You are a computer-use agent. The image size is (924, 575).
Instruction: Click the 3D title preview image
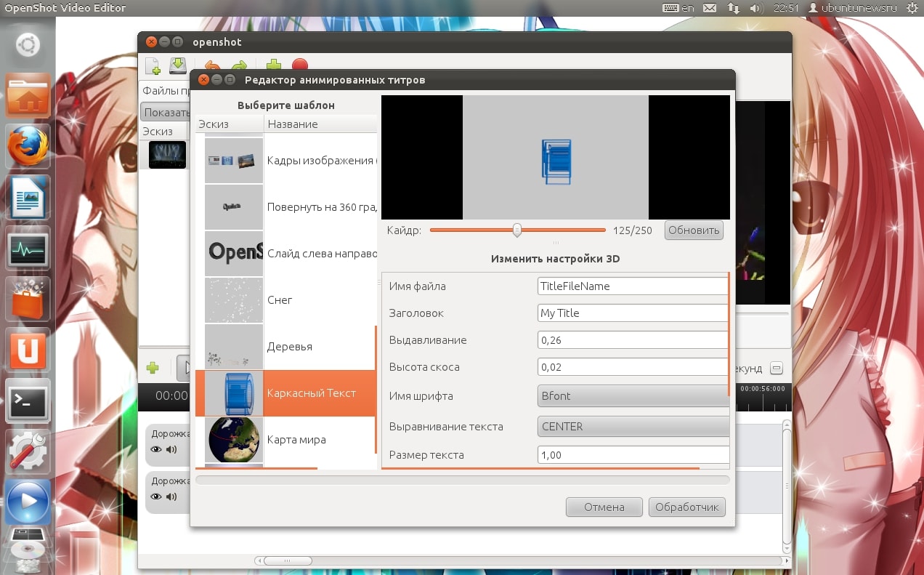point(556,157)
